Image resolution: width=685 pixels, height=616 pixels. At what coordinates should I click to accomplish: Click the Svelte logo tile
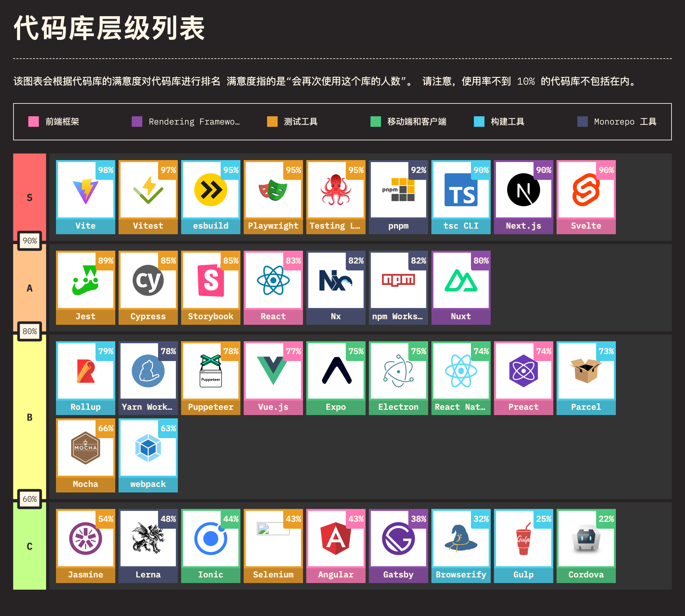586,190
